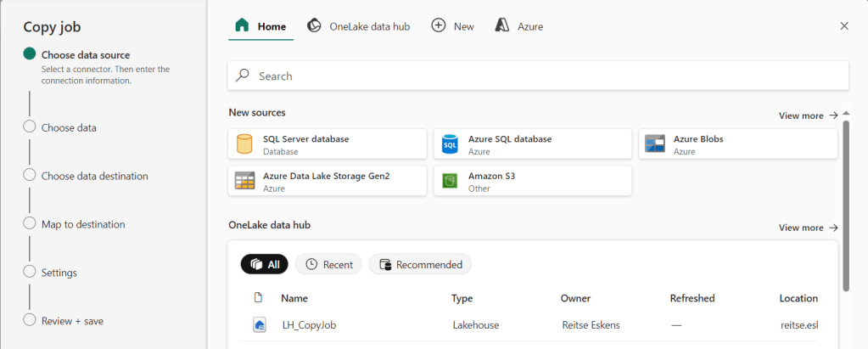Expand View more for New sources
The image size is (868, 349).
[808, 115]
